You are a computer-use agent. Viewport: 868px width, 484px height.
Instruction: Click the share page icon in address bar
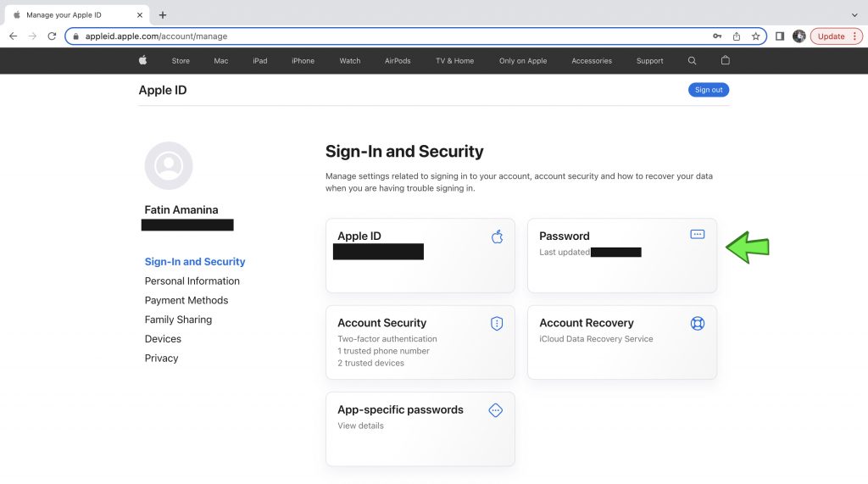pos(737,36)
